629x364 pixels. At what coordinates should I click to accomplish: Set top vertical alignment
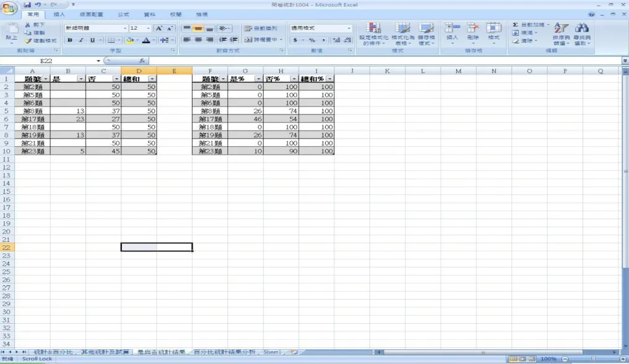point(186,28)
